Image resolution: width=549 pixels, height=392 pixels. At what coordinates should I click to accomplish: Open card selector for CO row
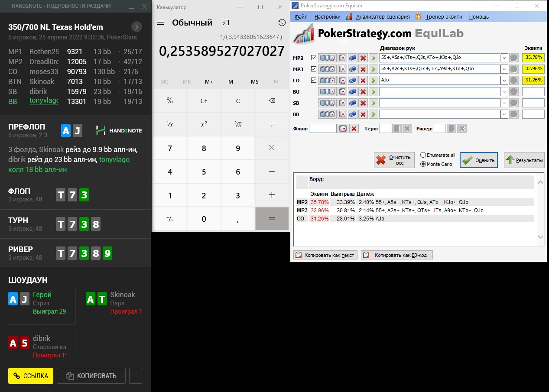(x=342, y=80)
